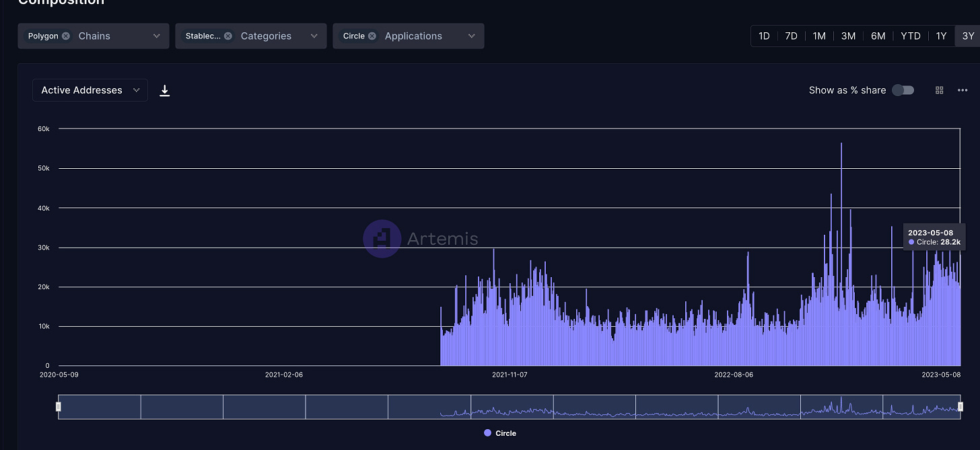
Task: Click the 10k y-axis label
Action: click(x=44, y=326)
